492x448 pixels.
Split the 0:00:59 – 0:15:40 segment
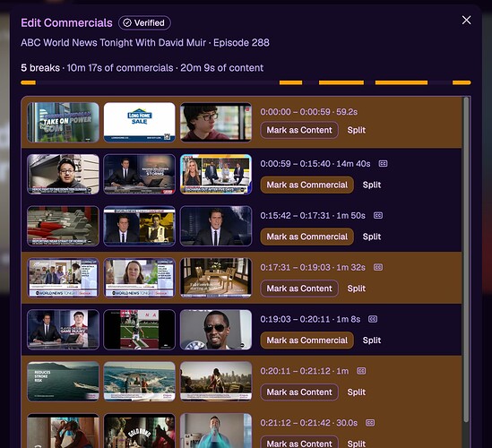[x=372, y=185]
